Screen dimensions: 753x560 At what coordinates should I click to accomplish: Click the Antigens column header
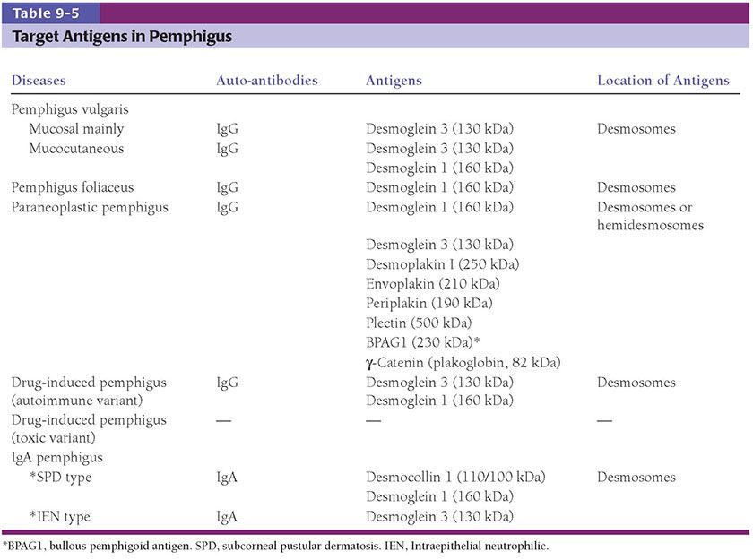pos(394,81)
